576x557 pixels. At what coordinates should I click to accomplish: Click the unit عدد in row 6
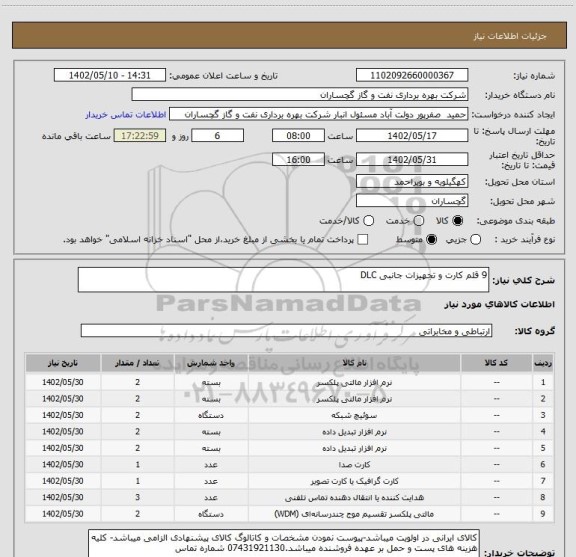click(211, 465)
